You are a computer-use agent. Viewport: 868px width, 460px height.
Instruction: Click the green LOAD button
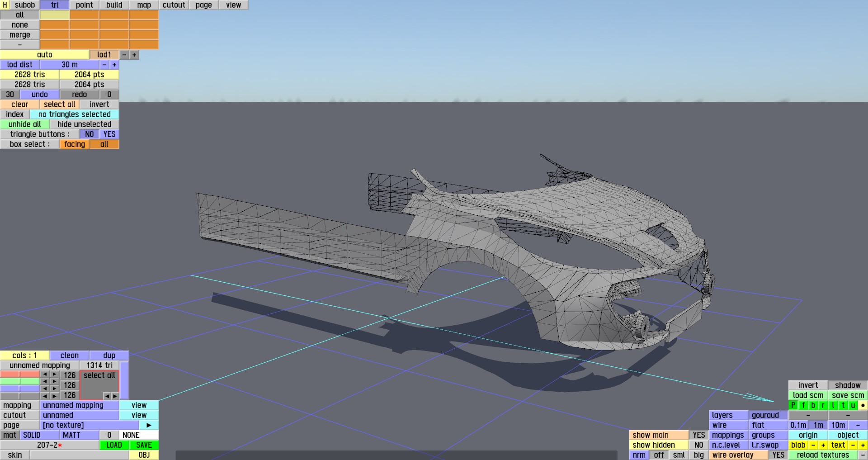(114, 445)
